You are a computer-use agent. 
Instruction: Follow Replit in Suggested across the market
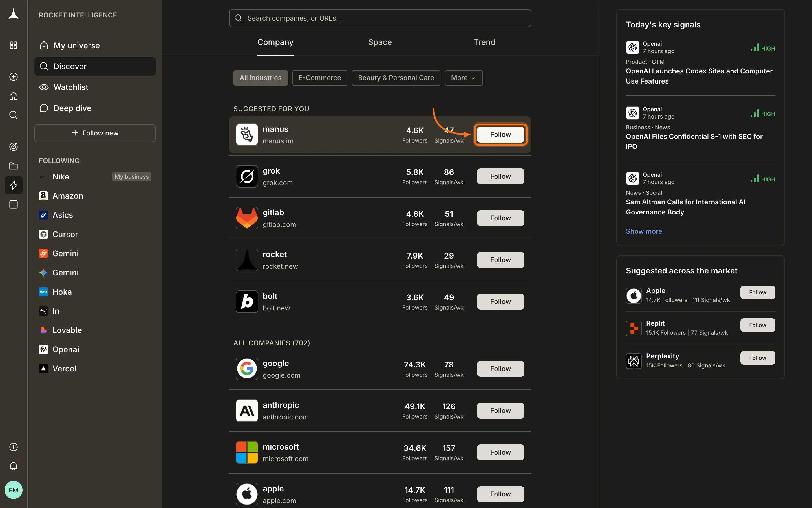(x=757, y=325)
